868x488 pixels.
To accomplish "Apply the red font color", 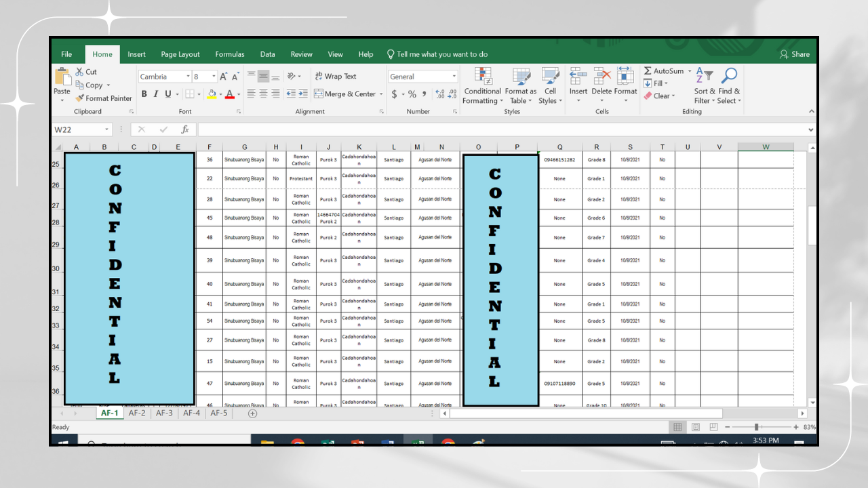I will click(229, 94).
